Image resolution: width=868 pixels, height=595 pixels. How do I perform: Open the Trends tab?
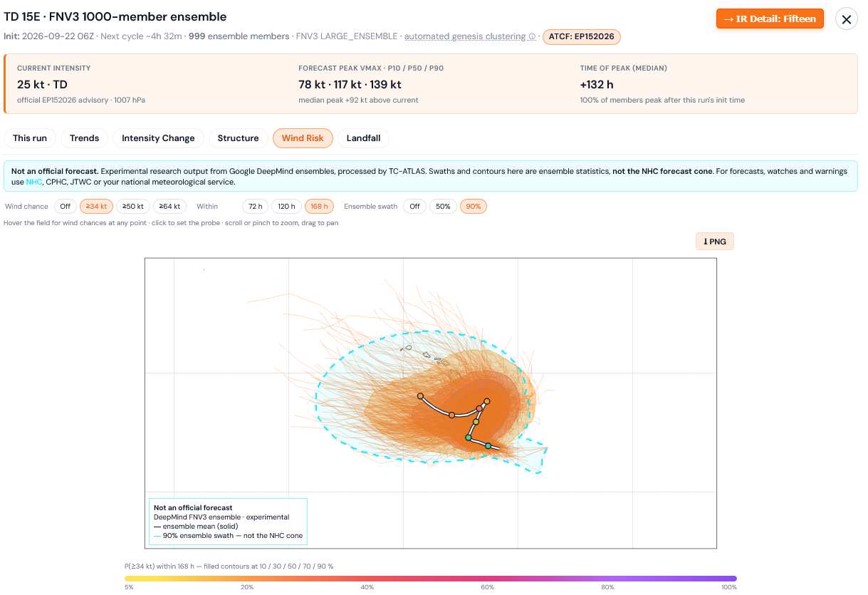pos(84,138)
